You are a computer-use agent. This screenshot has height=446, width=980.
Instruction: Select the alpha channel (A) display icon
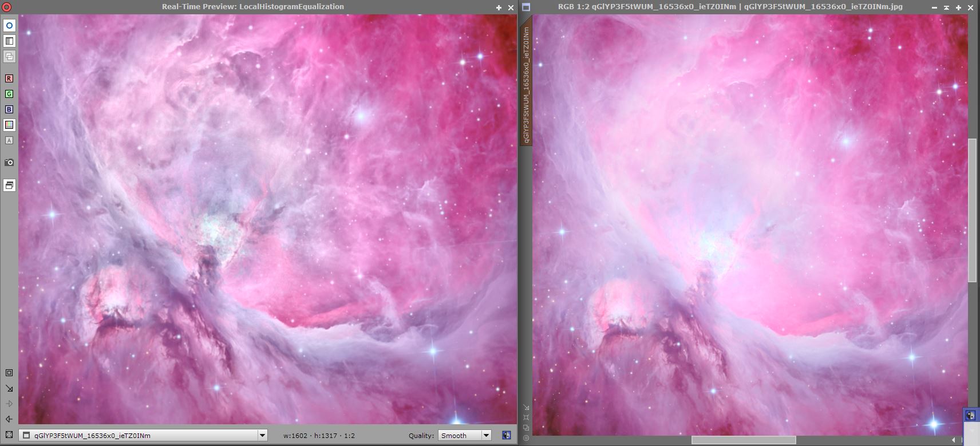click(x=9, y=140)
